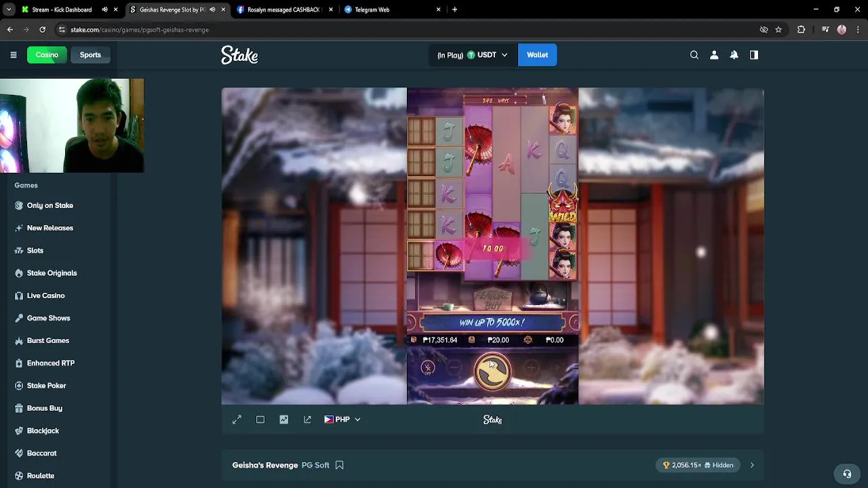The image size is (868, 488).
Task: Click the Stake logo in the header
Action: [239, 55]
